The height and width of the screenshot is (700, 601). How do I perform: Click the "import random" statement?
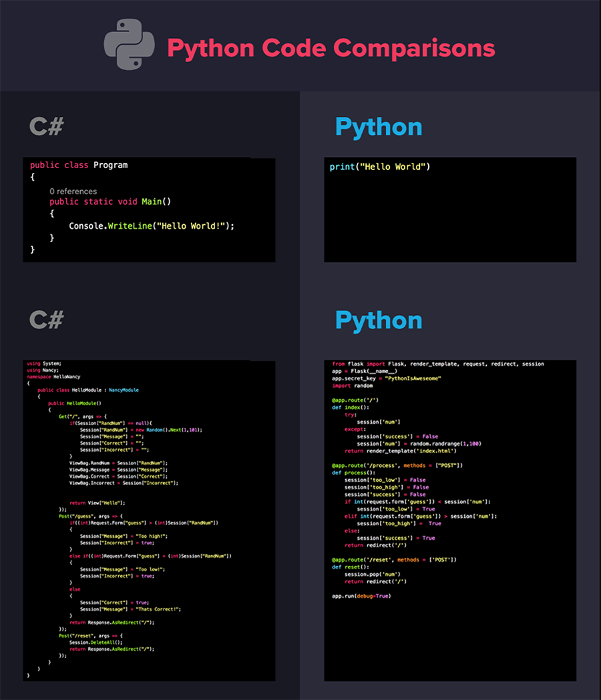(x=352, y=386)
